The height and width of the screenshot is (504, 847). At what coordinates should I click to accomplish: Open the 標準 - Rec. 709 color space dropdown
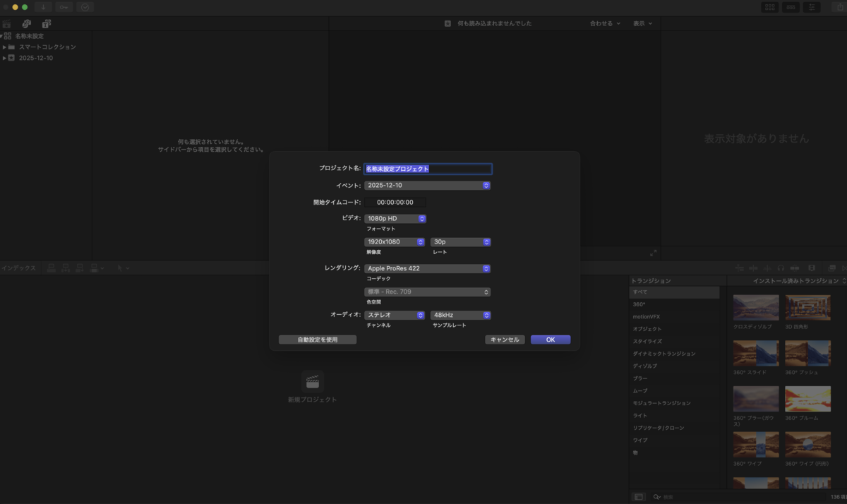pyautogui.click(x=427, y=292)
